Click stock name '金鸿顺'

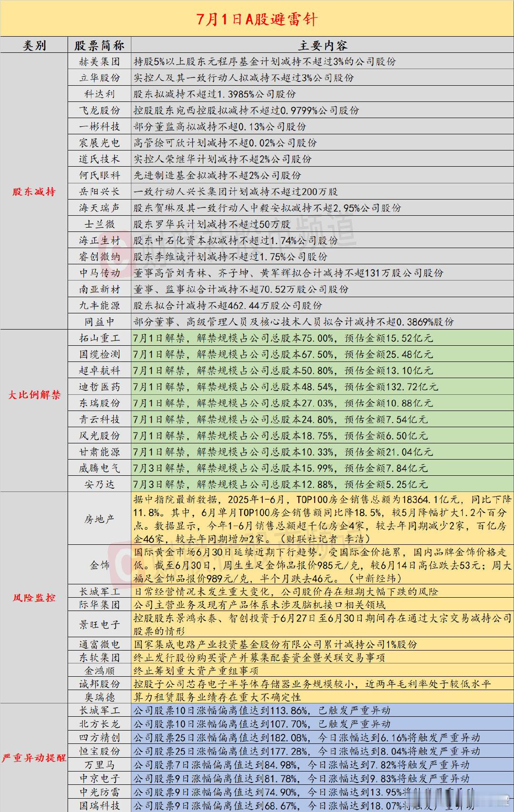click(99, 671)
